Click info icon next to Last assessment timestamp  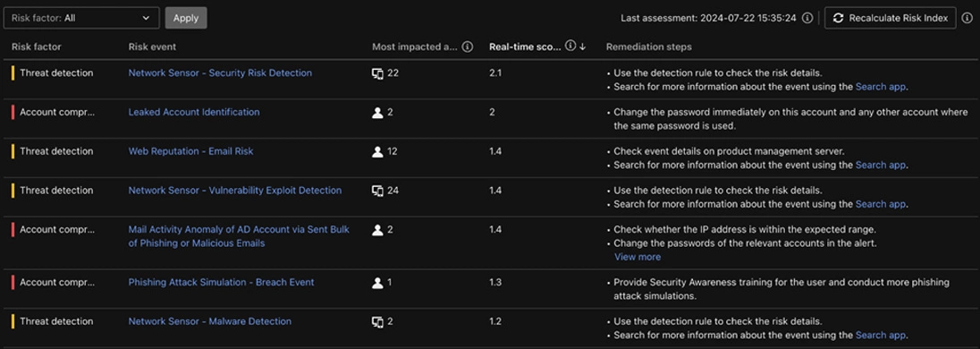pyautogui.click(x=807, y=18)
